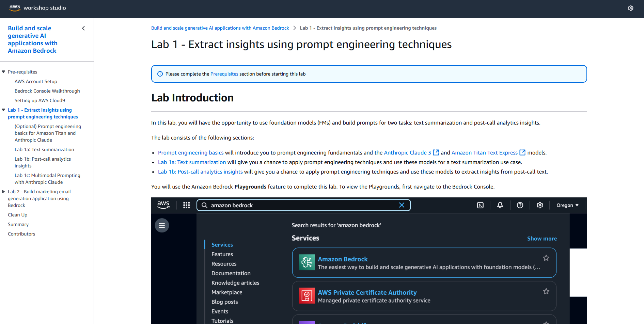The image size is (644, 324).
Task: Collapse the Pre-requisites tree section
Action: point(3,72)
